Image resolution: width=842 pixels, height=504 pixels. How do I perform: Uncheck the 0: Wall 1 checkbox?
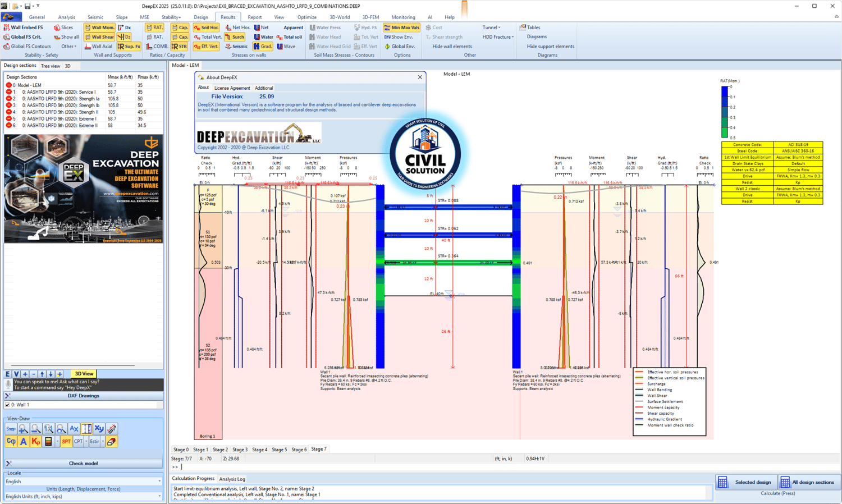pos(7,405)
